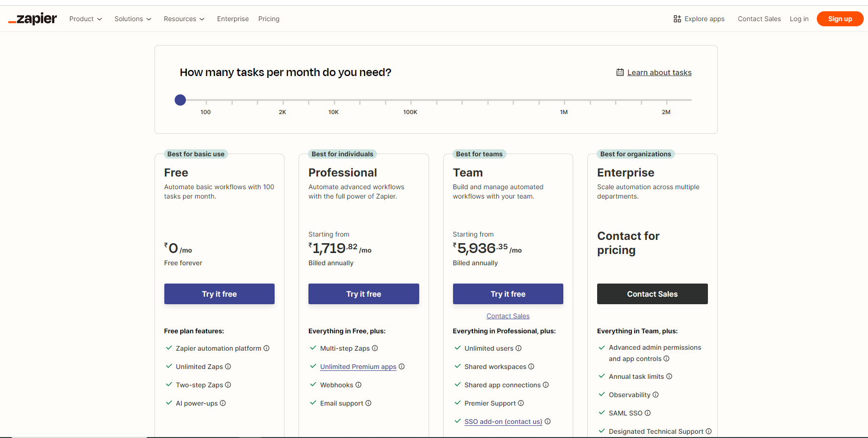Open info icon for Zapier automation platform
This screenshot has width=868, height=438.
[x=266, y=348]
